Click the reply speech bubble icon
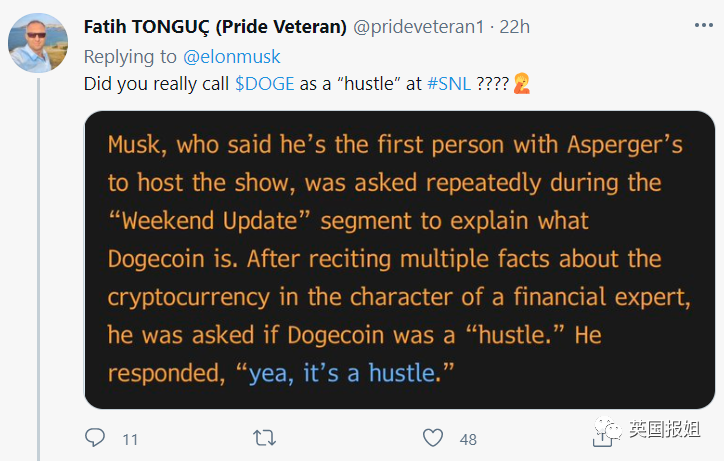 pos(95,438)
